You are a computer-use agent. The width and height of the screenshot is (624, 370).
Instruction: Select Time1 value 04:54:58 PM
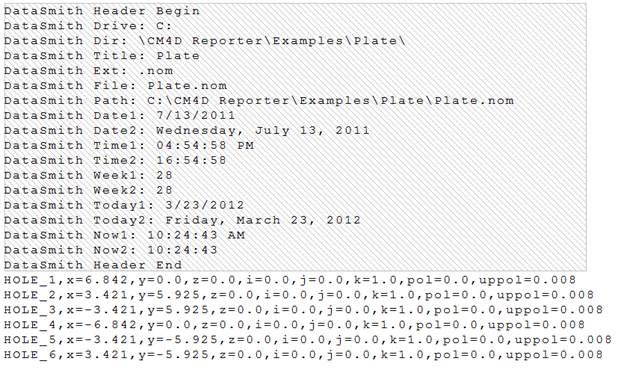[x=205, y=146]
